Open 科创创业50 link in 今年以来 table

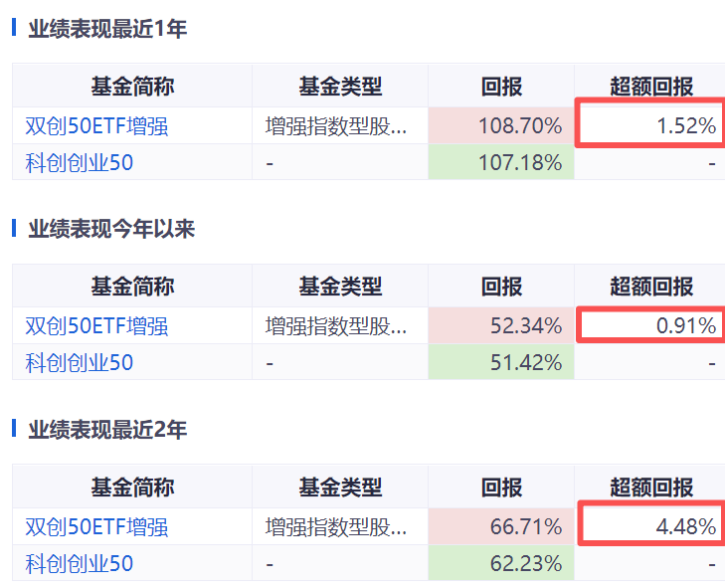pyautogui.click(x=80, y=362)
